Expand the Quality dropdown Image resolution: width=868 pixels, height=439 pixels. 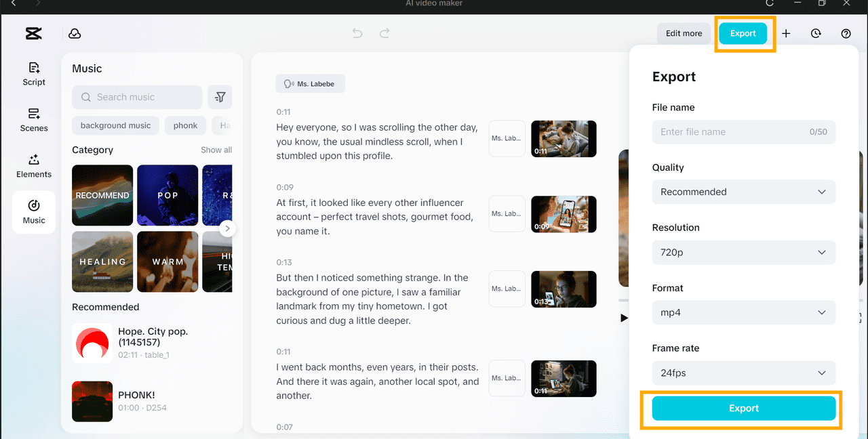click(x=743, y=192)
